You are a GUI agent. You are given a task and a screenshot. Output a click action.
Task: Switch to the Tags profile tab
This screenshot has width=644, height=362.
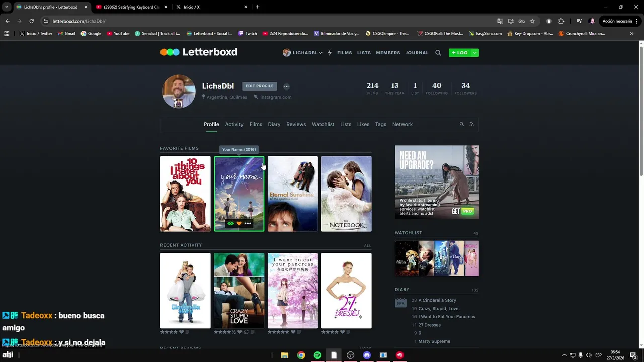point(381,124)
